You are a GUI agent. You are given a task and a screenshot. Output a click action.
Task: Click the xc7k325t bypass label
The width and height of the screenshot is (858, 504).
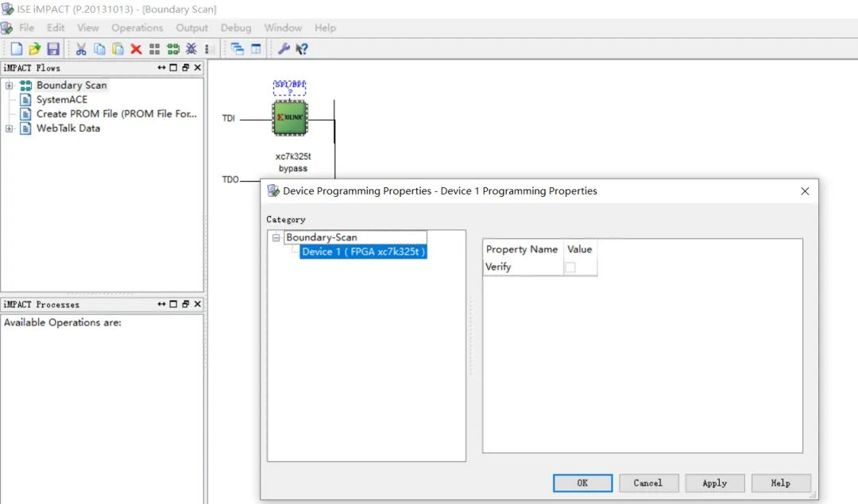(292, 163)
